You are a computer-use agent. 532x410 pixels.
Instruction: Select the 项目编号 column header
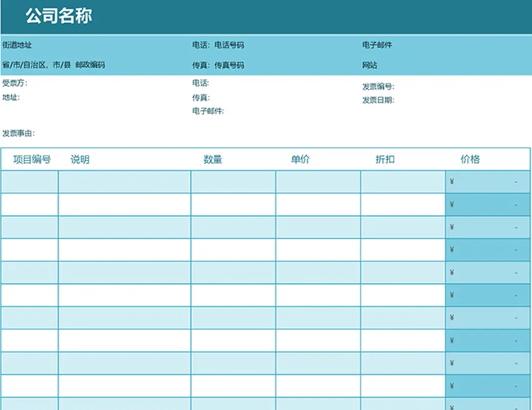tap(32, 159)
